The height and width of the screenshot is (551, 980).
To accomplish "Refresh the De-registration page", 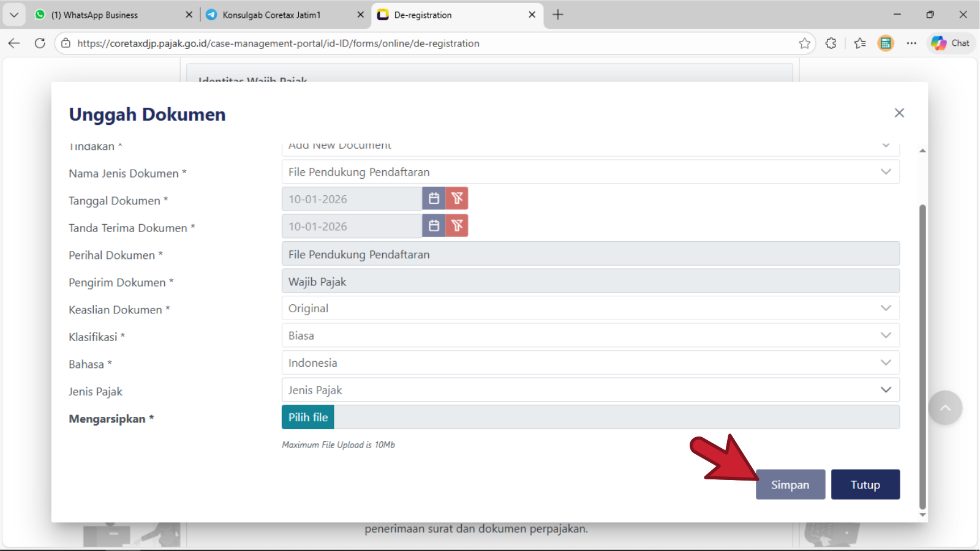I will [x=40, y=43].
